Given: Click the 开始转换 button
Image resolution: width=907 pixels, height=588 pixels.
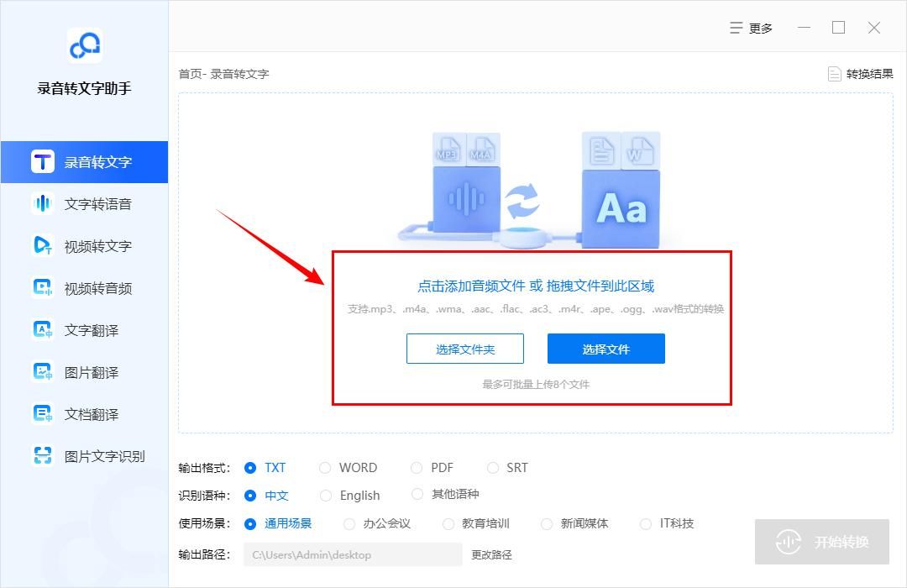Looking at the screenshot, I should (822, 542).
